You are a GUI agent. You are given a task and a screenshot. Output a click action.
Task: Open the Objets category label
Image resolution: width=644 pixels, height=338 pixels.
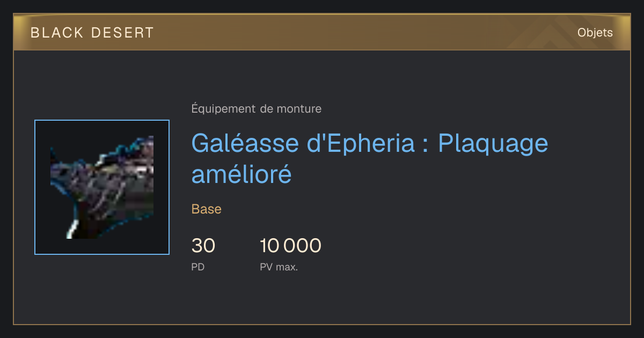(x=595, y=33)
